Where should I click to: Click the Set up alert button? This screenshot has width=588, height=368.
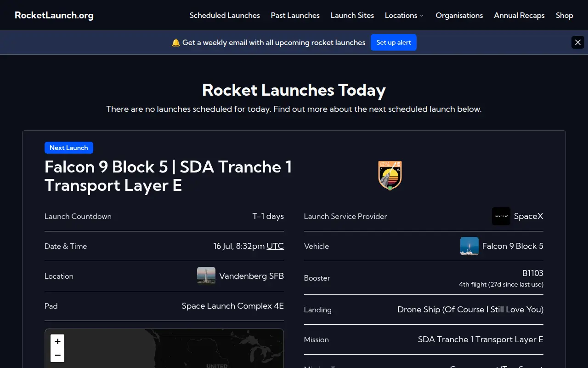[x=394, y=42]
